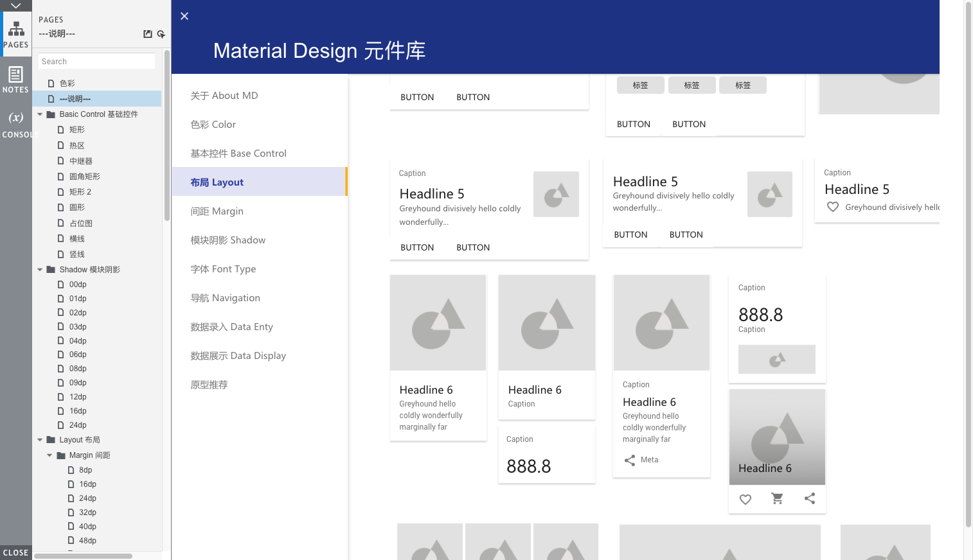The width and height of the screenshot is (973, 560).
Task: Click the first BUTTON in the Caption Headline 5 card
Action: (x=417, y=247)
